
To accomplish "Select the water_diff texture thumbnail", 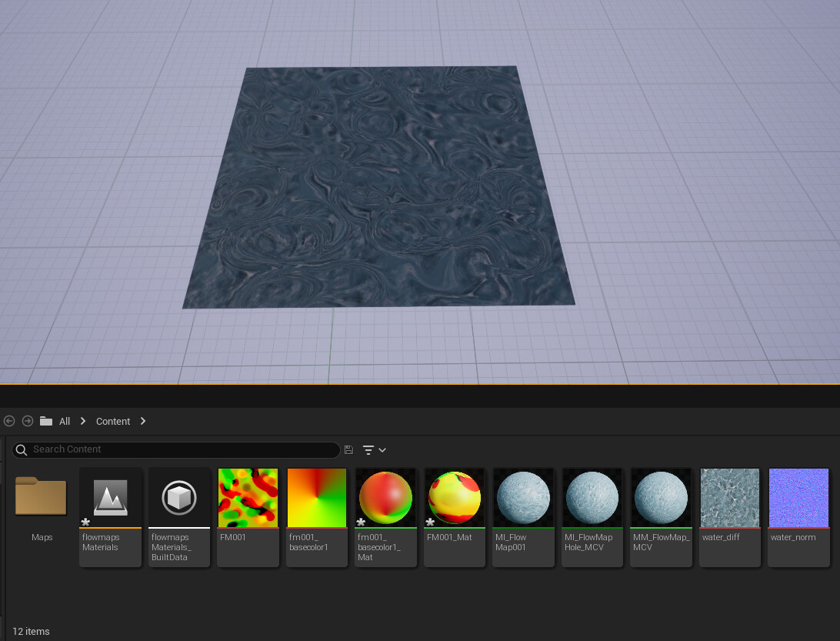I will 729,497.
